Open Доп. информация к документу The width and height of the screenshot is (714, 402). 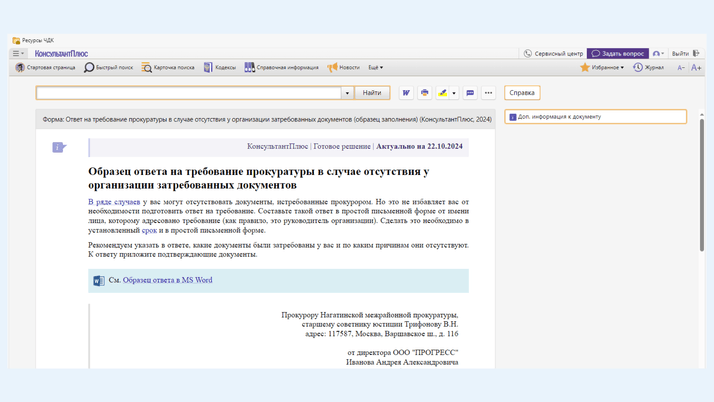pyautogui.click(x=596, y=117)
